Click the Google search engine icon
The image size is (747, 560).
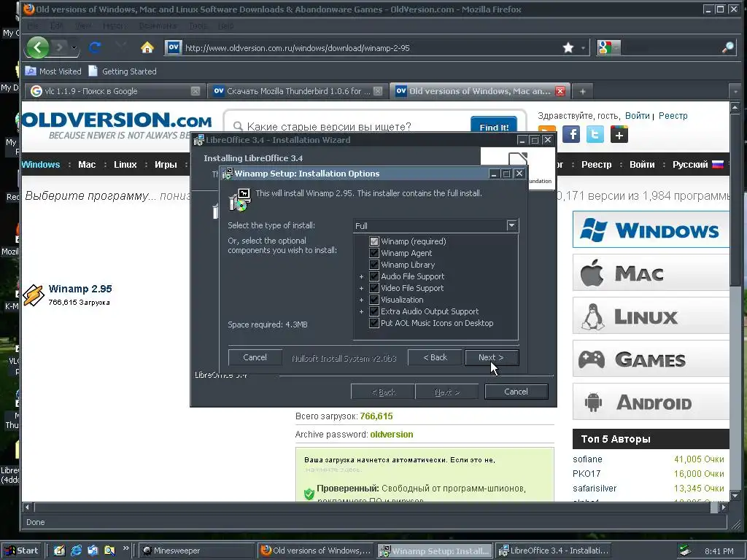click(605, 47)
